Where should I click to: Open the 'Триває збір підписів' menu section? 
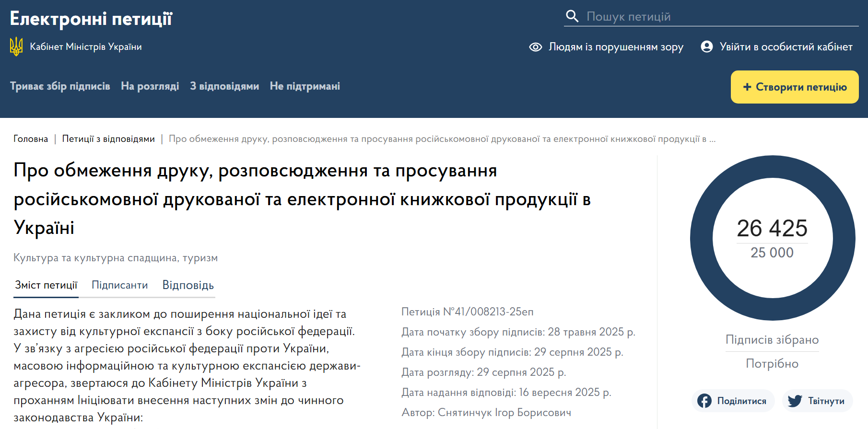(60, 86)
